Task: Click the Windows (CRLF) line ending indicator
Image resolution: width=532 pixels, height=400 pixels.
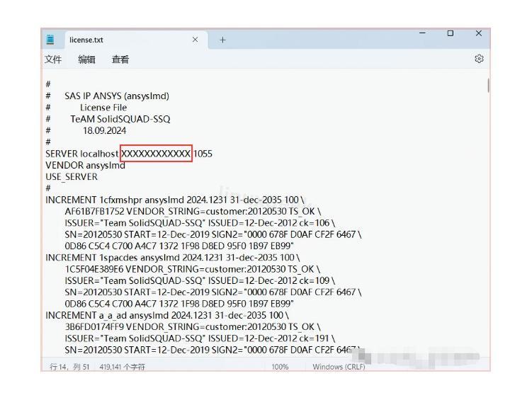Action: [x=339, y=367]
